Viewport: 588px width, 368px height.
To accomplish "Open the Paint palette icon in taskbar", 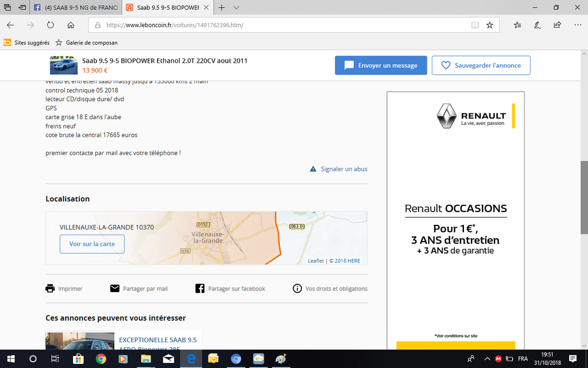I will [x=280, y=359].
